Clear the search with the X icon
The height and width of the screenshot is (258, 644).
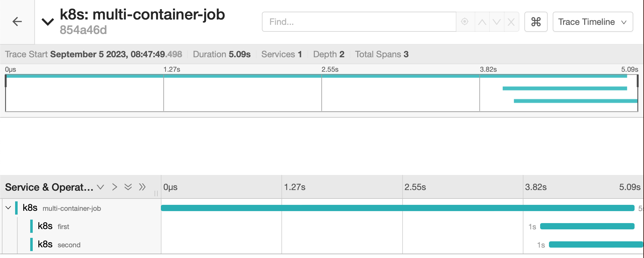pyautogui.click(x=511, y=22)
